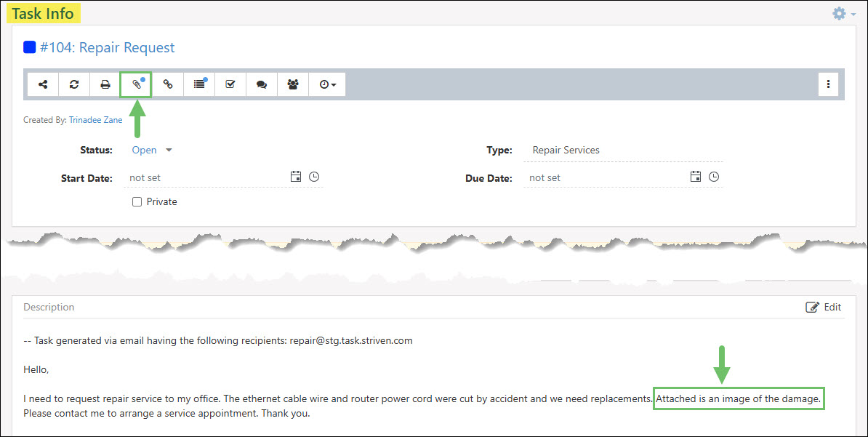Check the checkbox-style task completion icon
Image resolution: width=868 pixels, height=437 pixels.
coord(230,84)
